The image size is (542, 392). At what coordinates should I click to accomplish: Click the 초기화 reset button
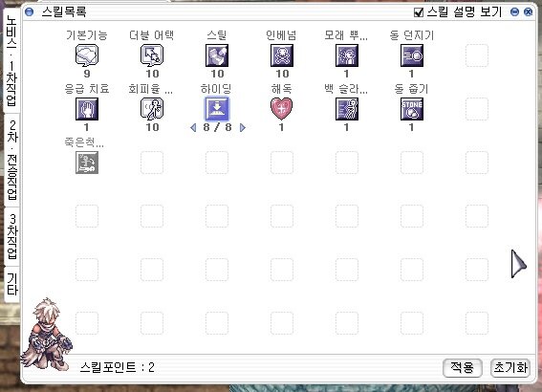tap(510, 367)
